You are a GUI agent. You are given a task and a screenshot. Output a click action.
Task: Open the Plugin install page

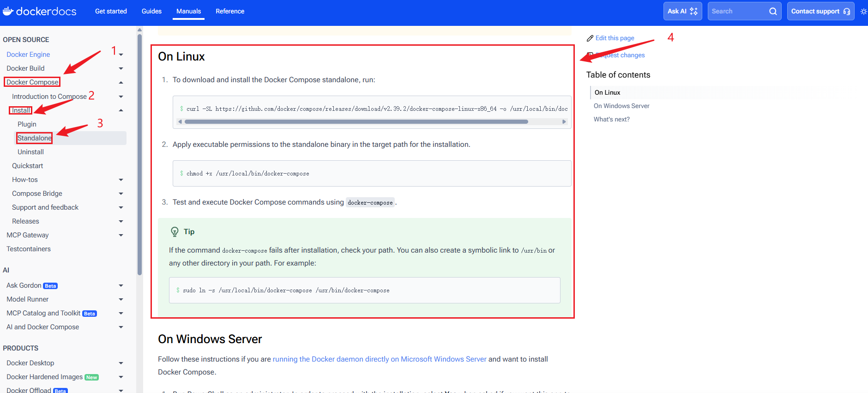(x=27, y=124)
